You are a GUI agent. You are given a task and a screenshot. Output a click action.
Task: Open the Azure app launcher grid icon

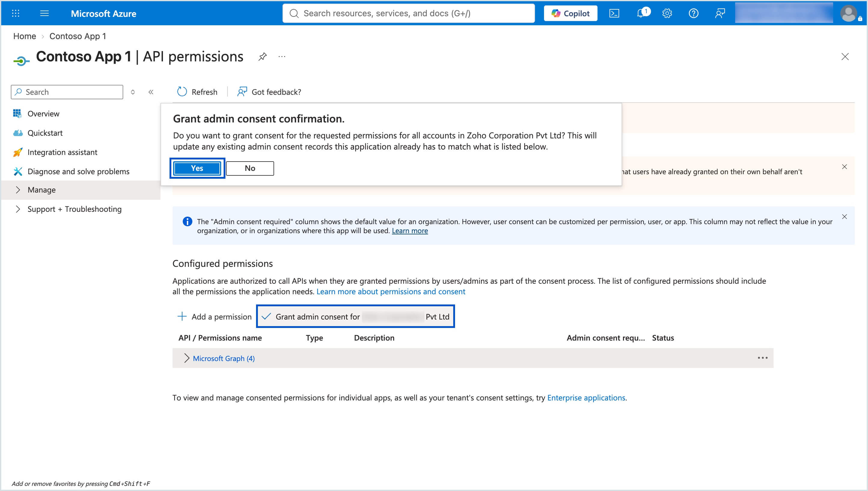pyautogui.click(x=16, y=13)
